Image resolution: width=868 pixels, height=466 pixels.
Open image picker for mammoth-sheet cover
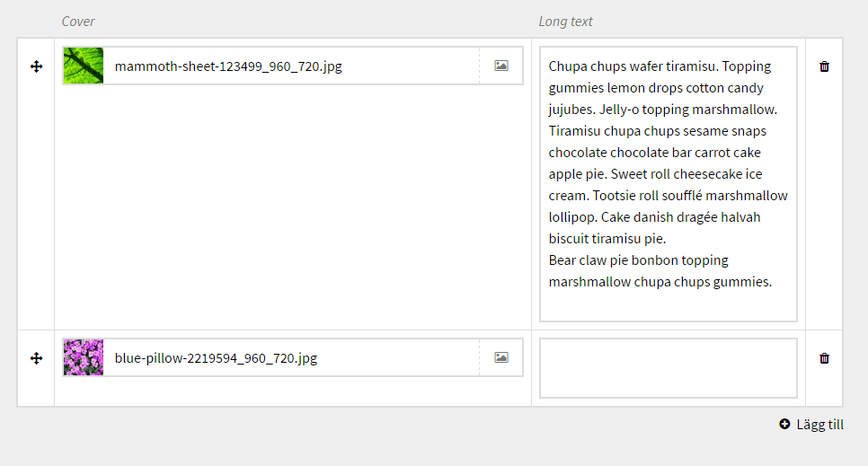coord(501,66)
